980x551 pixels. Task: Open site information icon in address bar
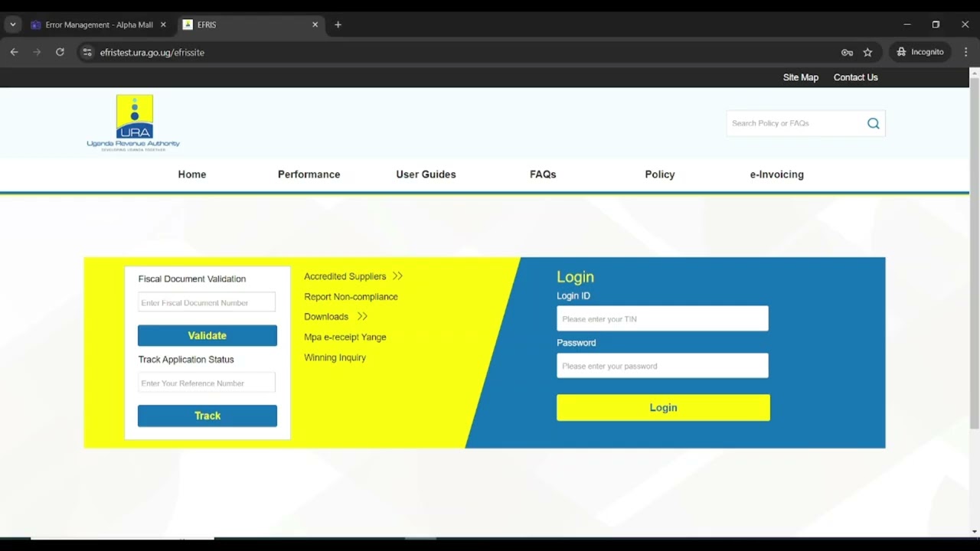87,52
